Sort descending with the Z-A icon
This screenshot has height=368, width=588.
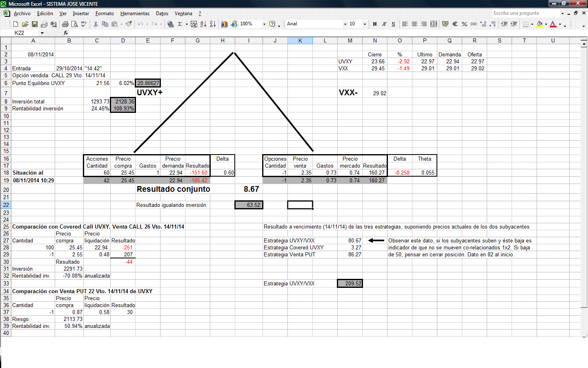pos(213,24)
